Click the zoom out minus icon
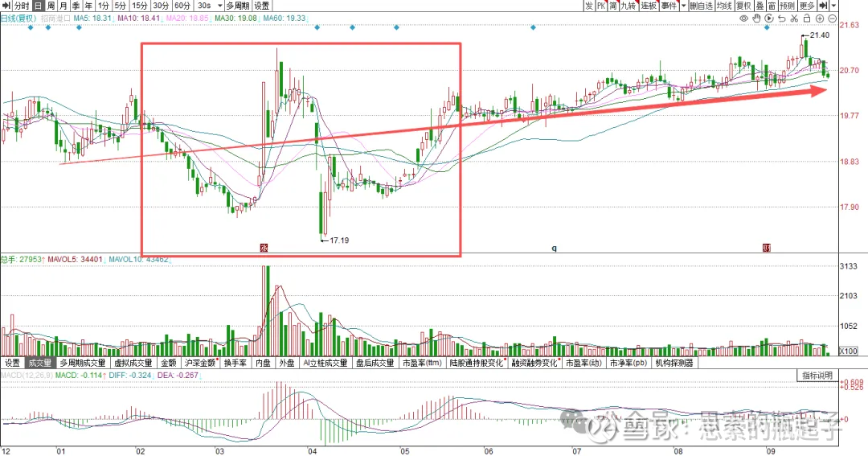The width and height of the screenshot is (868, 456). click(832, 18)
